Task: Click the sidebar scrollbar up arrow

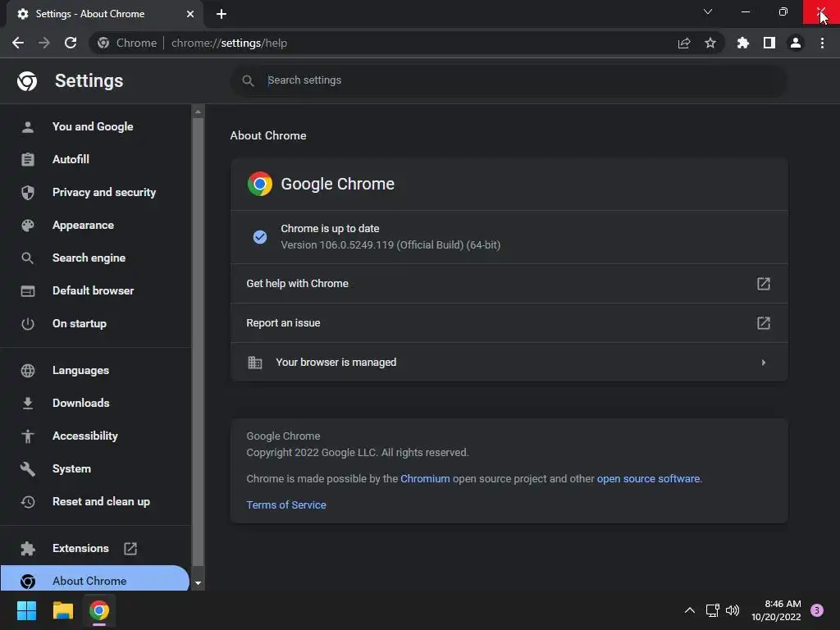Action: coord(198,112)
